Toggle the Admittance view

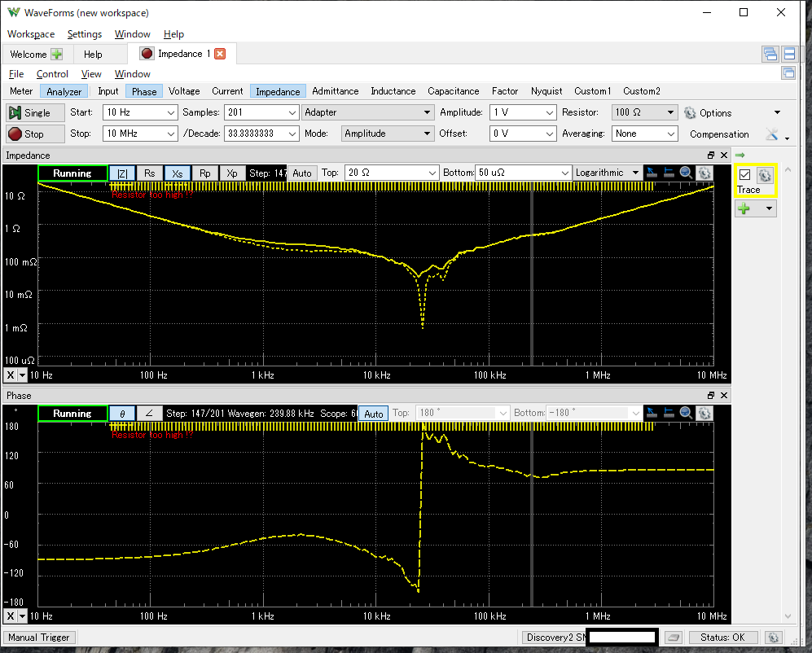tap(335, 91)
